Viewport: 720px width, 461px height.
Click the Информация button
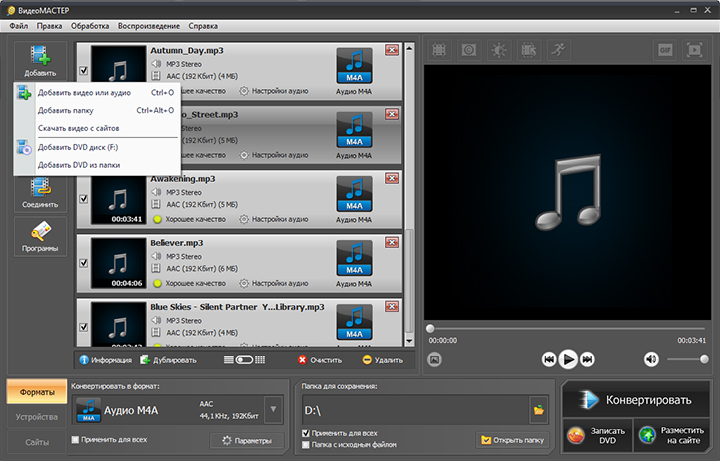(106, 360)
